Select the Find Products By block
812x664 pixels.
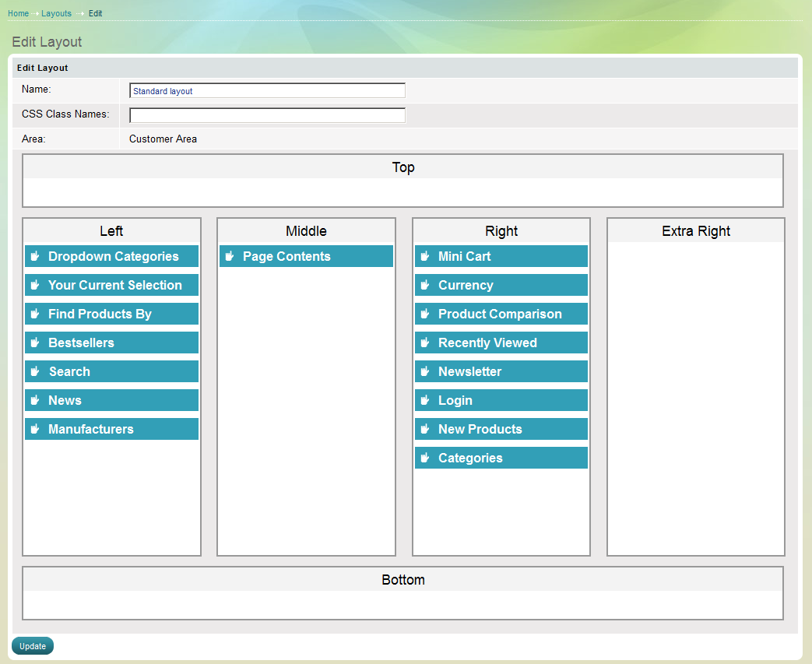pyautogui.click(x=100, y=314)
